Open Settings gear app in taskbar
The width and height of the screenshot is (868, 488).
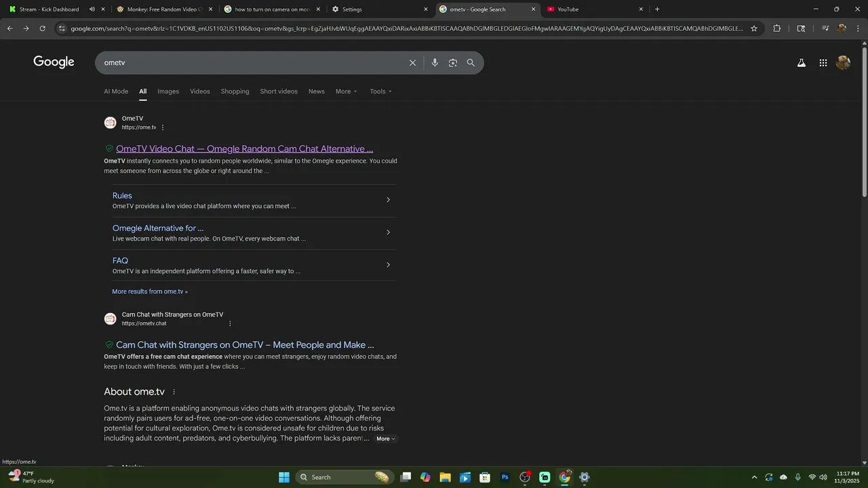pos(585,477)
